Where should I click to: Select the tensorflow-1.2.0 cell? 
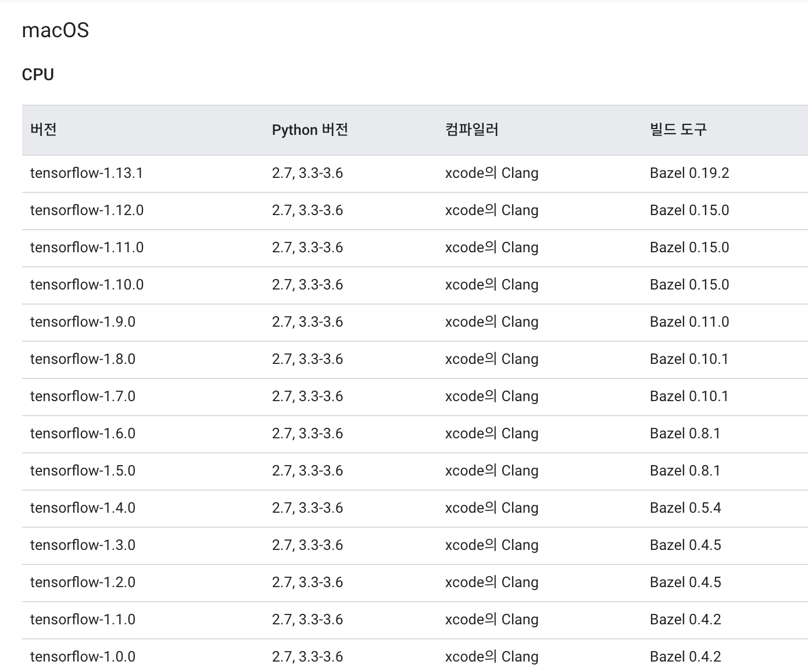coord(83,582)
